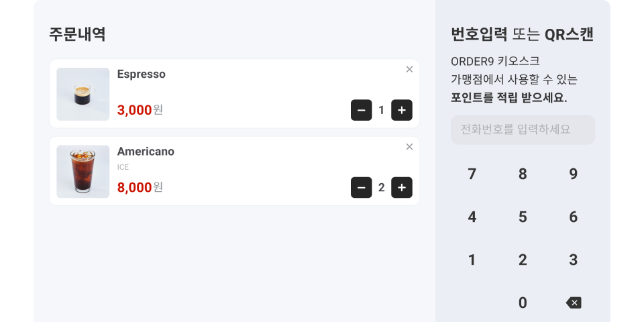Tap keypad digit 3
644x322 pixels.
click(574, 260)
